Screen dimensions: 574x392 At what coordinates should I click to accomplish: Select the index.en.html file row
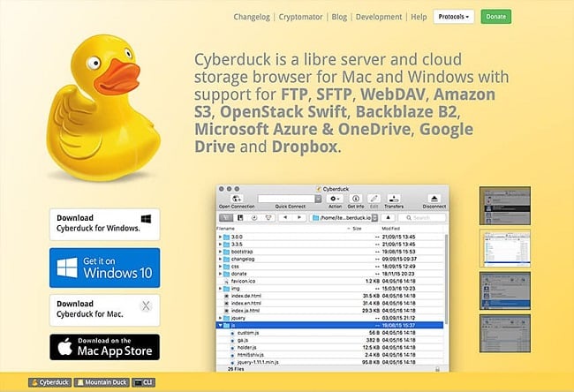[330, 303]
